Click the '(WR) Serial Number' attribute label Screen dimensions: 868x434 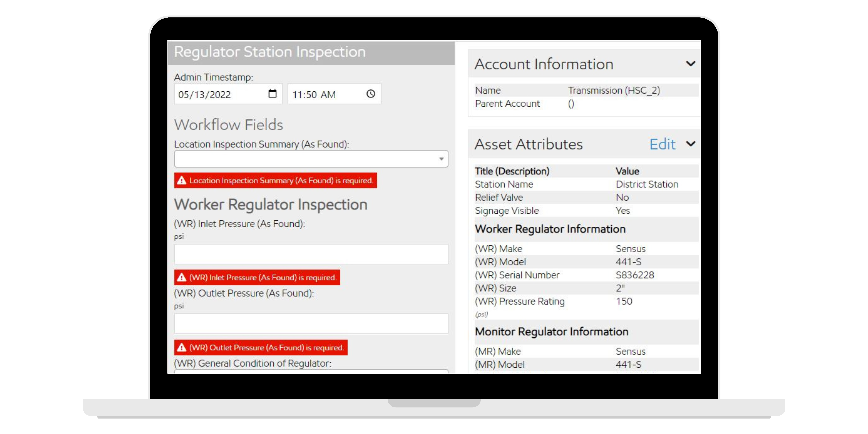(517, 275)
